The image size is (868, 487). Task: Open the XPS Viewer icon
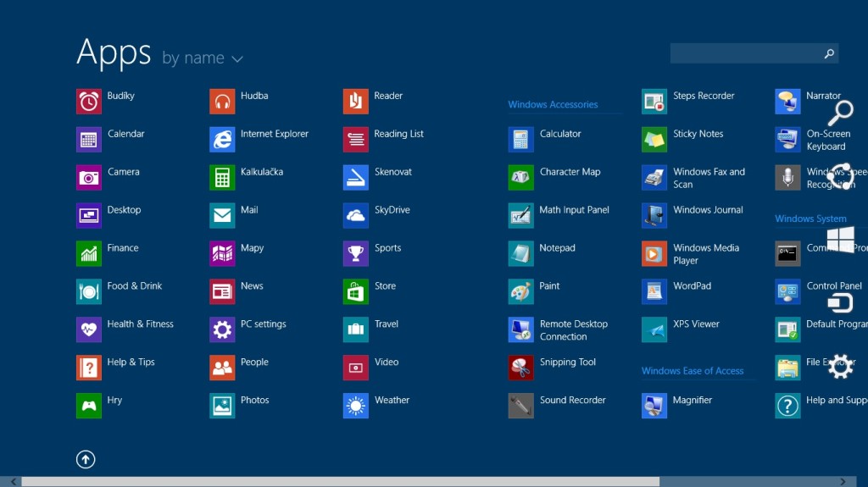point(654,329)
